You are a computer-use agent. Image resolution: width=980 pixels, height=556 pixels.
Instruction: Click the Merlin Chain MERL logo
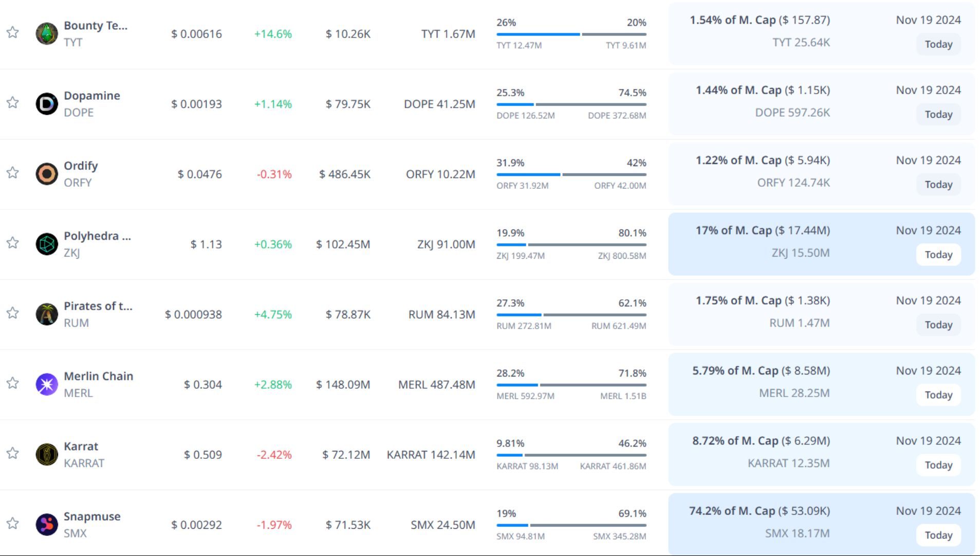pyautogui.click(x=47, y=384)
